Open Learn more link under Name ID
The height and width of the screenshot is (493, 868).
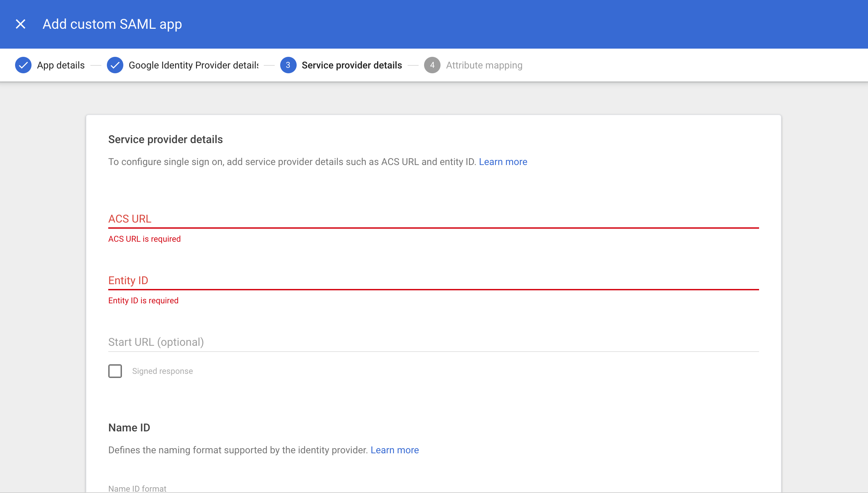pos(395,450)
